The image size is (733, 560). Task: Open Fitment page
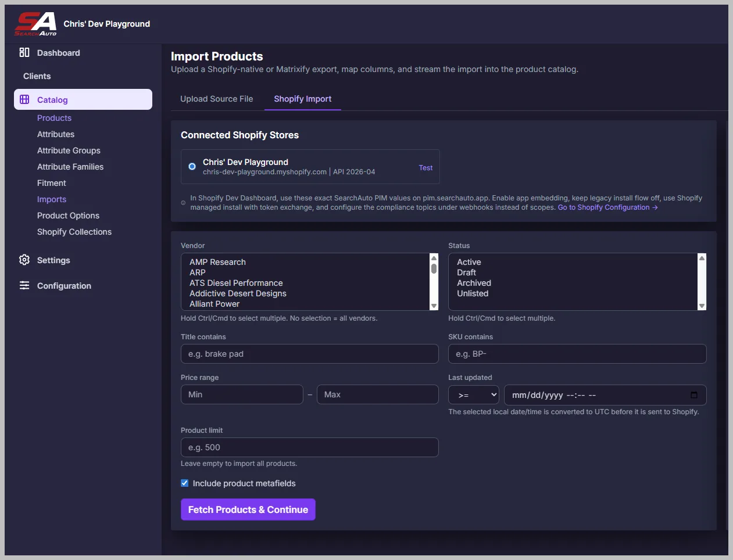tap(52, 183)
